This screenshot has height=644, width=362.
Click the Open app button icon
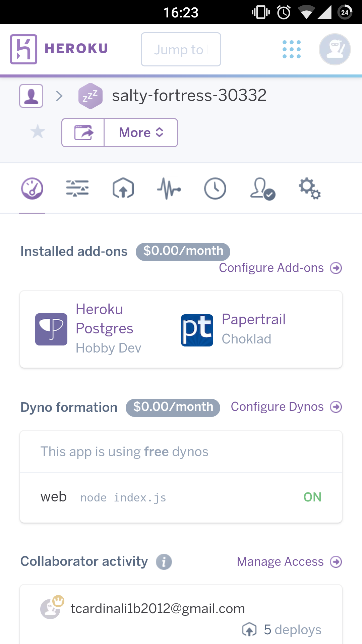click(x=83, y=133)
